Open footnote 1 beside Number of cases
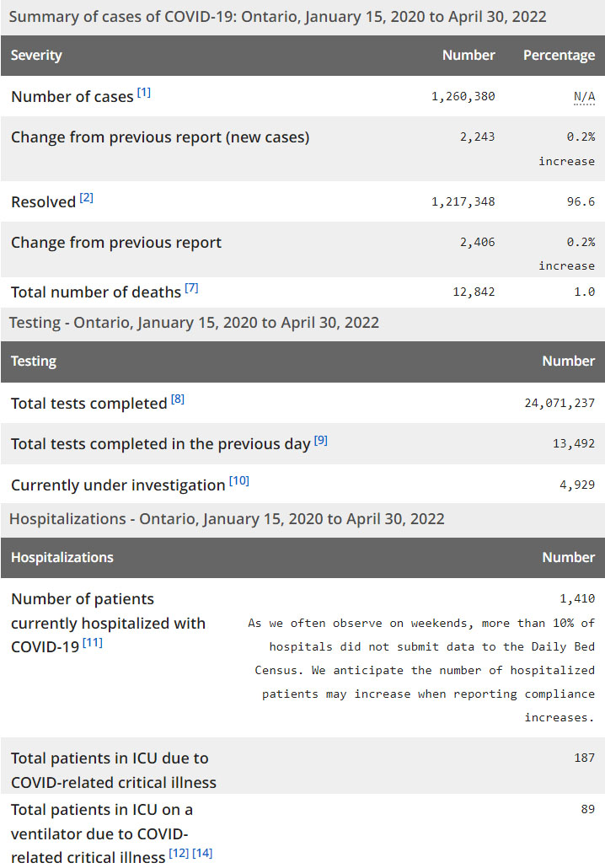This screenshot has height=868, width=605. click(x=144, y=93)
